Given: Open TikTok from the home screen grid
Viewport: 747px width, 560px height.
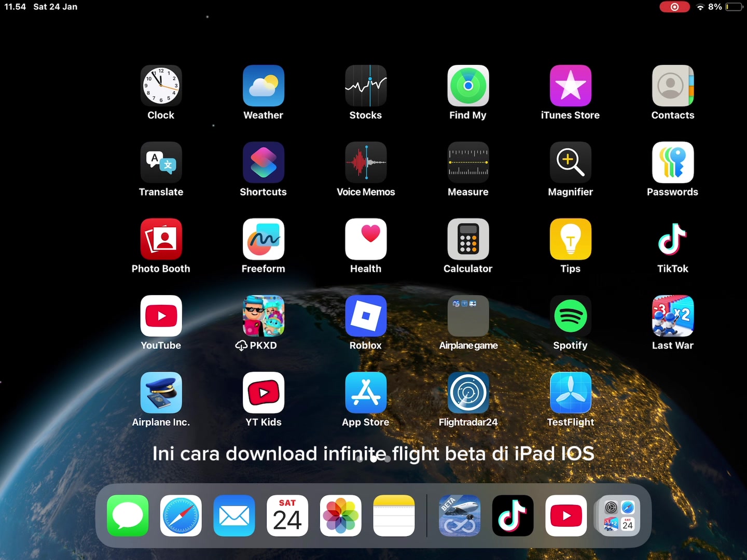Looking at the screenshot, I should [x=673, y=239].
